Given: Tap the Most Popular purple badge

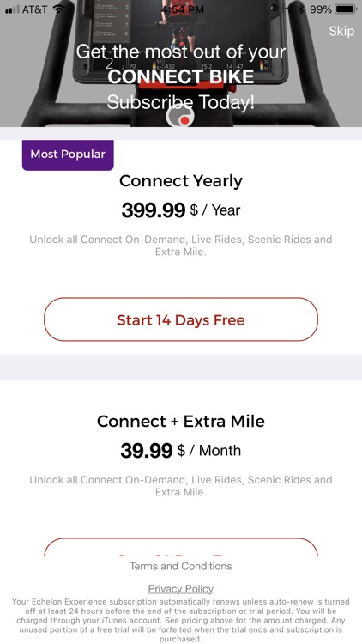Looking at the screenshot, I should (68, 155).
